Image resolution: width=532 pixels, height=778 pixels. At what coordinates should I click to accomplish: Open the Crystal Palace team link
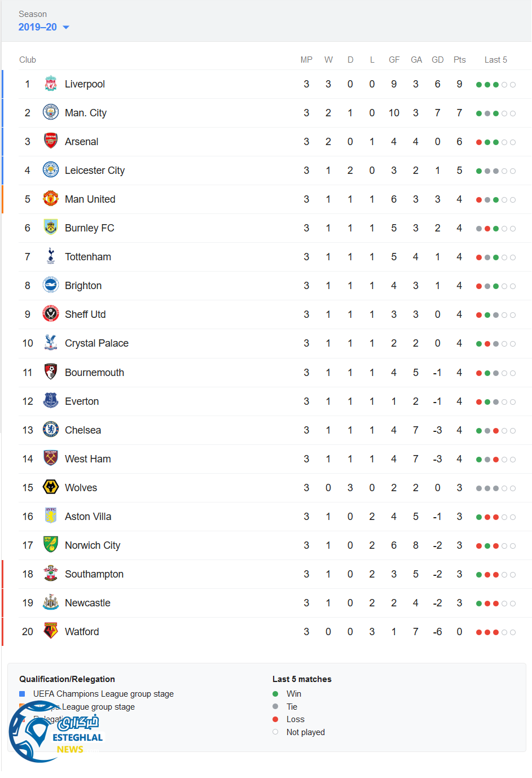point(96,343)
